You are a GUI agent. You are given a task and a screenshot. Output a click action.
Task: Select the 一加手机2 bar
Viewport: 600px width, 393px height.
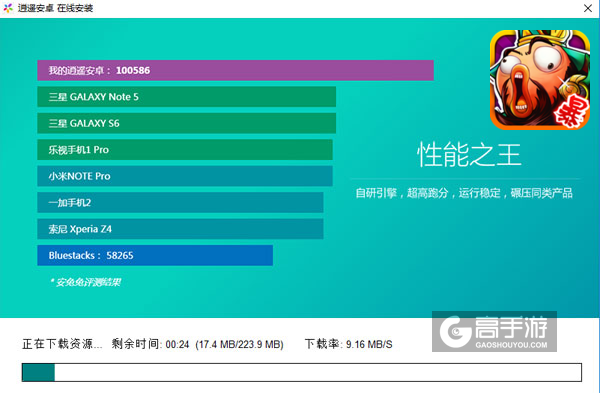[180, 202]
